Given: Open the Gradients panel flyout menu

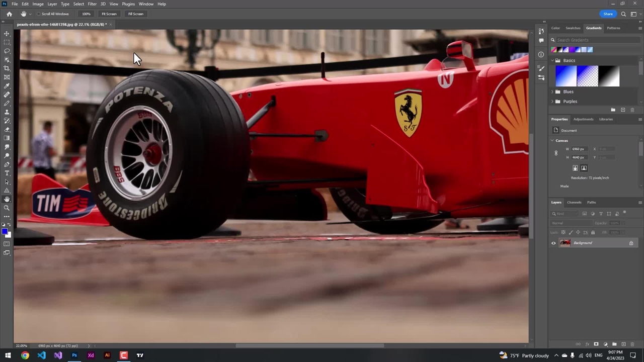Looking at the screenshot, I should (x=639, y=28).
